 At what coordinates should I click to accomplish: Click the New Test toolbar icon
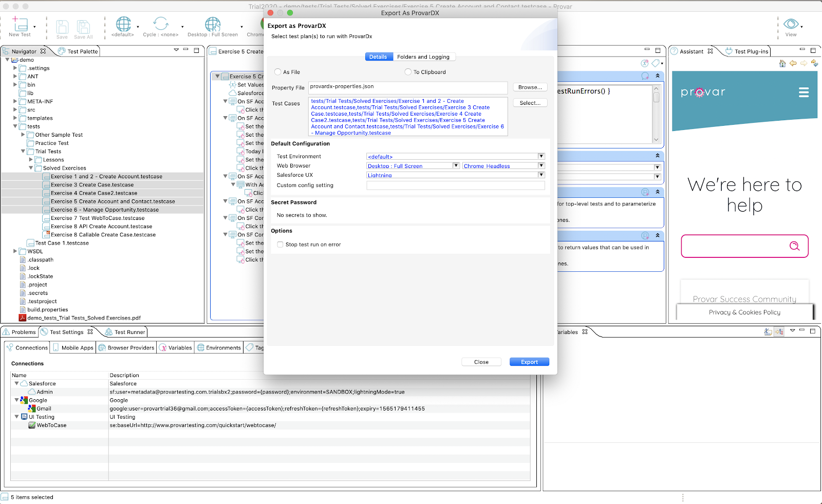20,24
